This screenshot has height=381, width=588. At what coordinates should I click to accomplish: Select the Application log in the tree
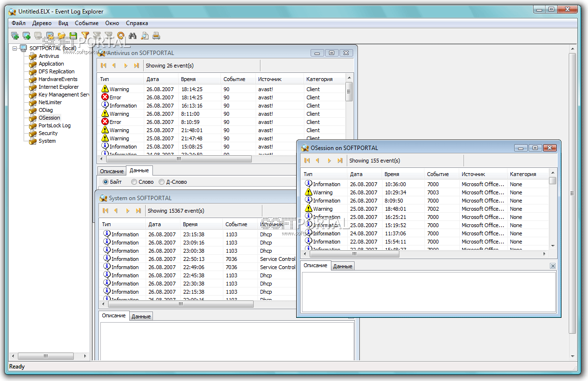tap(51, 64)
